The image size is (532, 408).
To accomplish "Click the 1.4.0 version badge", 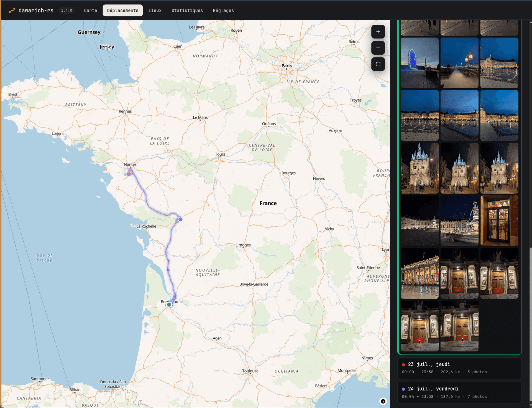I will (66, 11).
